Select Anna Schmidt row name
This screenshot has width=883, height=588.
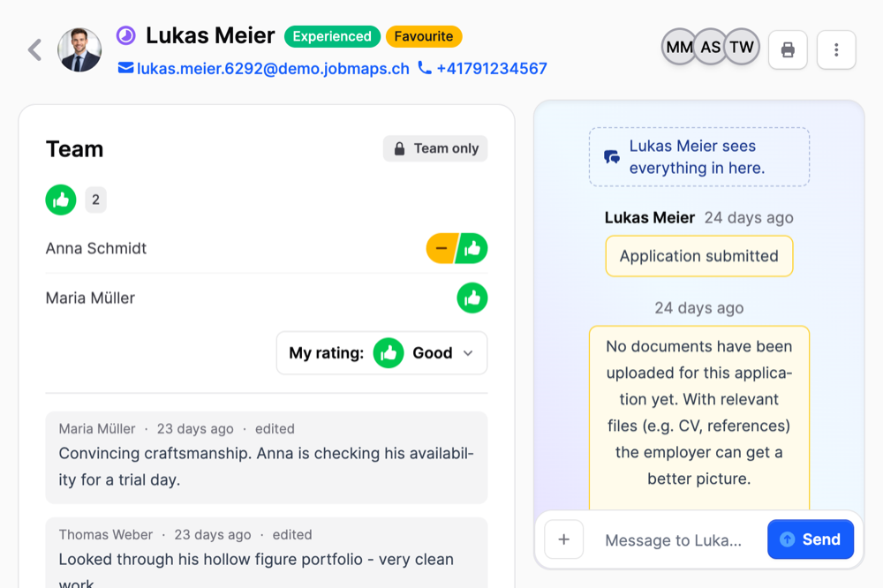coord(95,248)
